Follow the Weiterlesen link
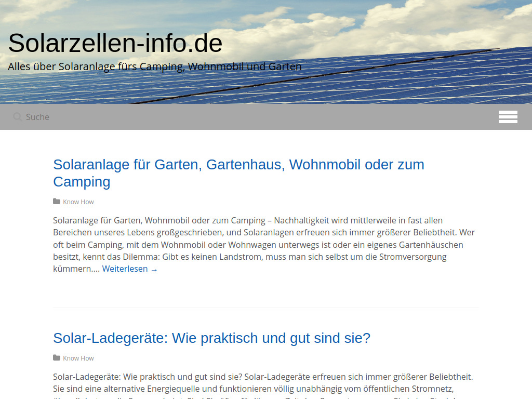 click(x=125, y=269)
